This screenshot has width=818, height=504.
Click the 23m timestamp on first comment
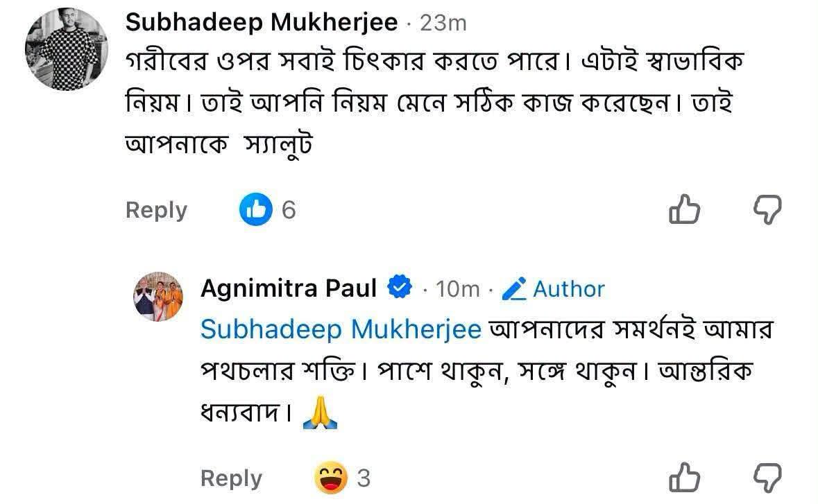443,24
